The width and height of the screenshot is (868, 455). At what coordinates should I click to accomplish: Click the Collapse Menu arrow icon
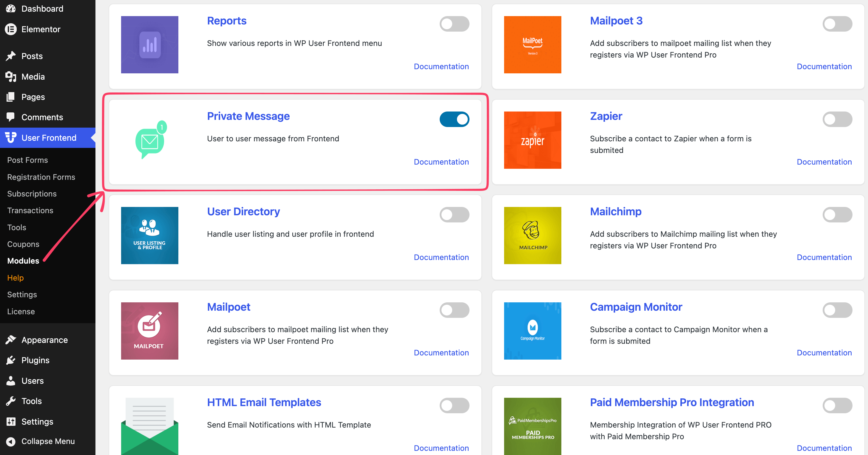11,441
